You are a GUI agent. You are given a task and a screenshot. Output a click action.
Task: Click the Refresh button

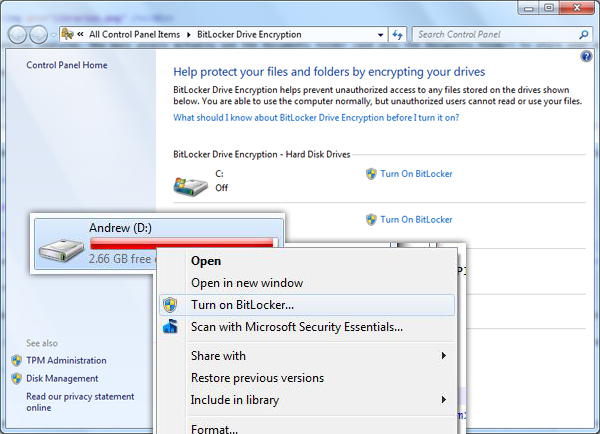(398, 35)
